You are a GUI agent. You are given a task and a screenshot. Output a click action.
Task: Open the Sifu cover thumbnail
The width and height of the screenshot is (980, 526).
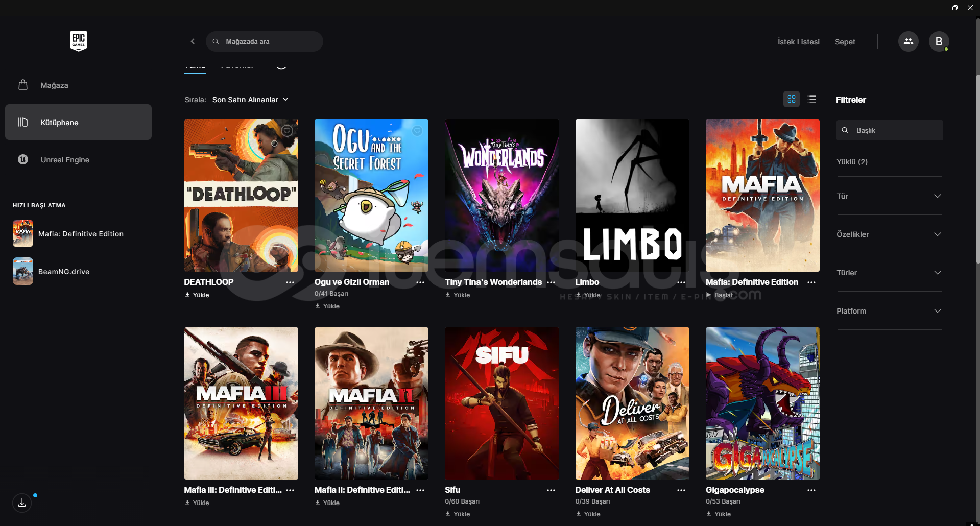502,403
